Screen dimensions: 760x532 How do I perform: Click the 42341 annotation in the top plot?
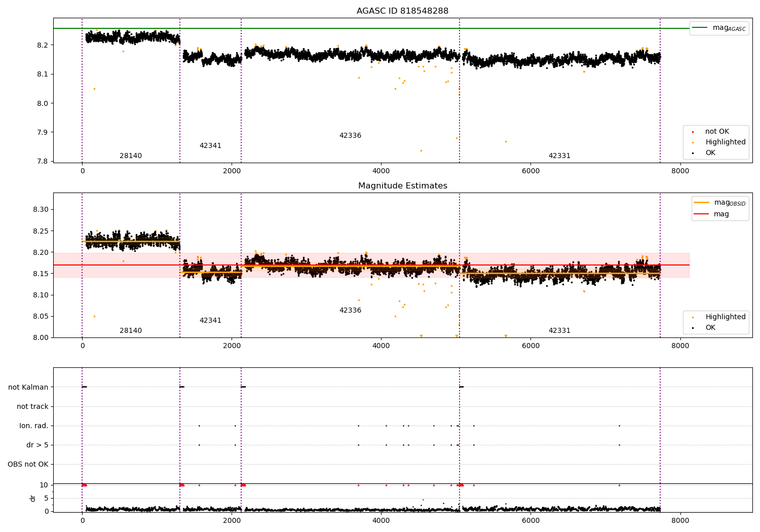210,146
